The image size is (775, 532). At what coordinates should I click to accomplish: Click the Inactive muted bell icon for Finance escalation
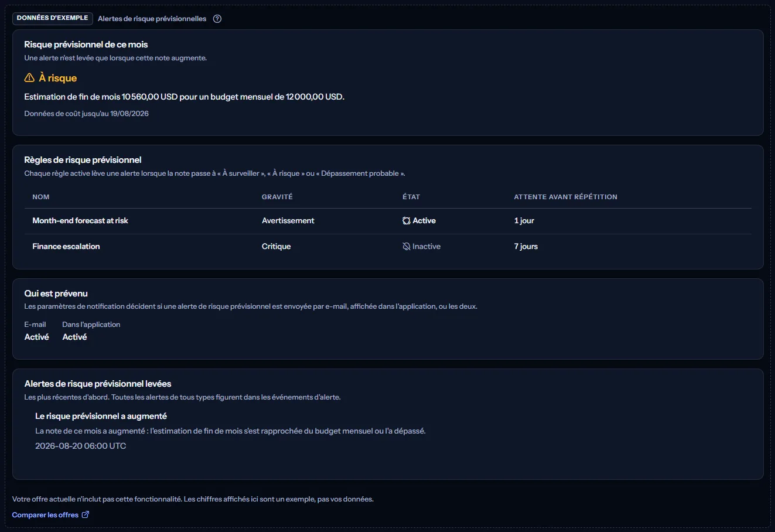407,247
